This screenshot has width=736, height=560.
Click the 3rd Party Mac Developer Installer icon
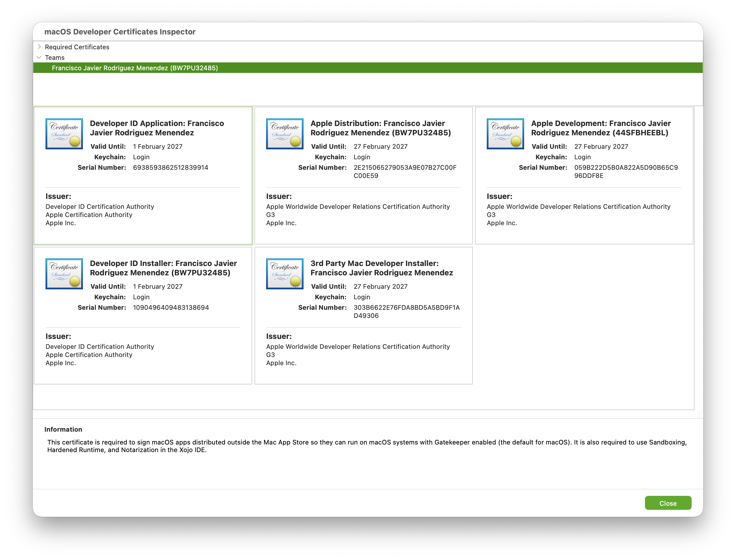(285, 274)
